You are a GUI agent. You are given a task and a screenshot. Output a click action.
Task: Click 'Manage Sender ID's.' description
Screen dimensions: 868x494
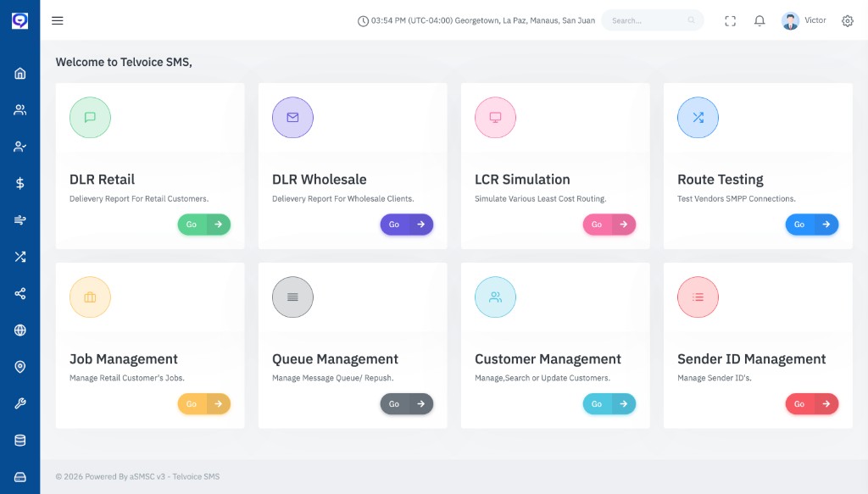click(714, 378)
